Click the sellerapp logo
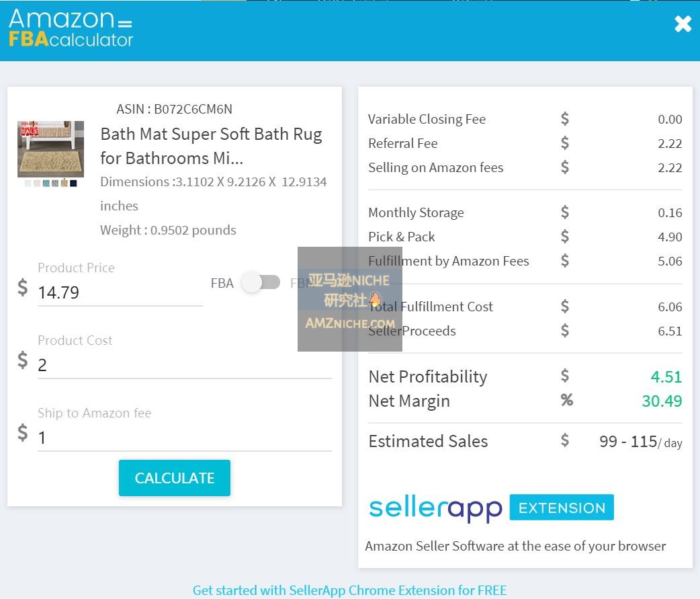700x599 pixels. (x=436, y=509)
